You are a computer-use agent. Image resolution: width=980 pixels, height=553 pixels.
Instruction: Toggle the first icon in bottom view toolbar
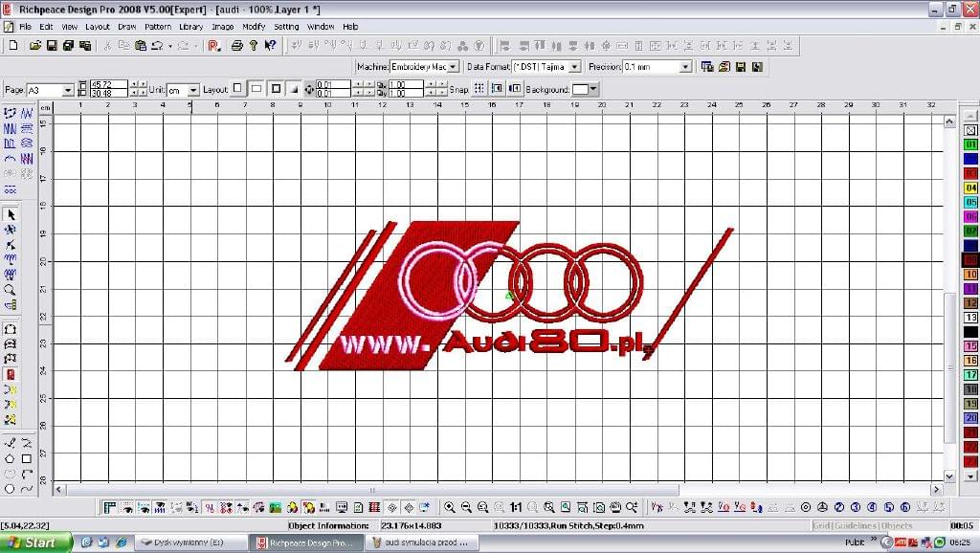pyautogui.click(x=110, y=507)
